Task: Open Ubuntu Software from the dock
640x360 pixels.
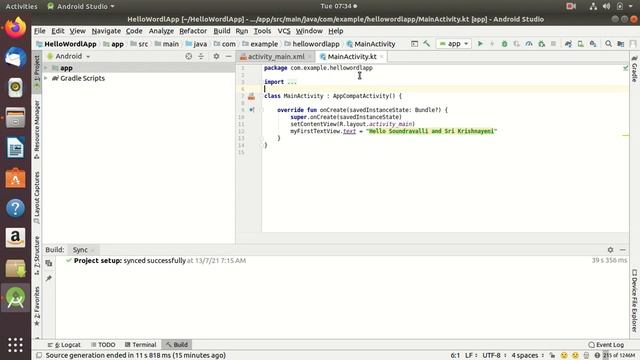Action: click(x=16, y=178)
